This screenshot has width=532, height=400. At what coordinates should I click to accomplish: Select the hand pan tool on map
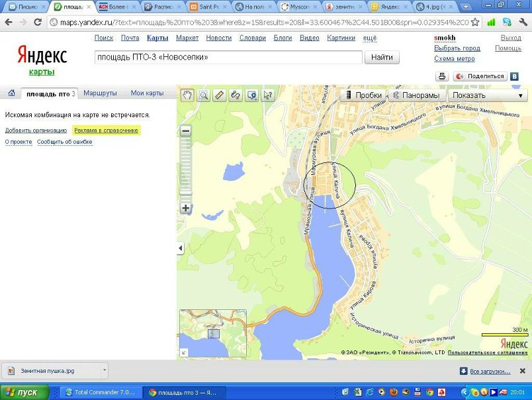coord(187,95)
